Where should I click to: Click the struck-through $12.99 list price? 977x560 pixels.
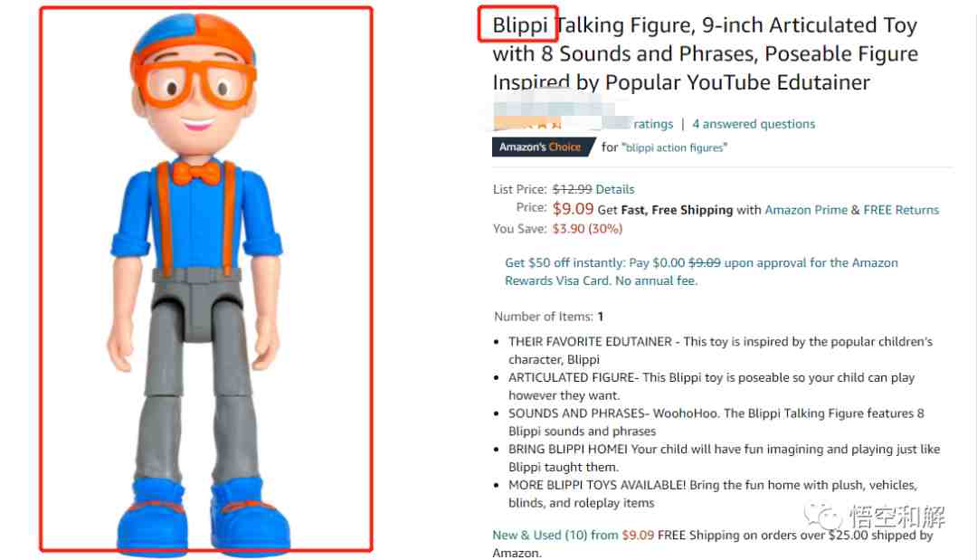click(572, 189)
